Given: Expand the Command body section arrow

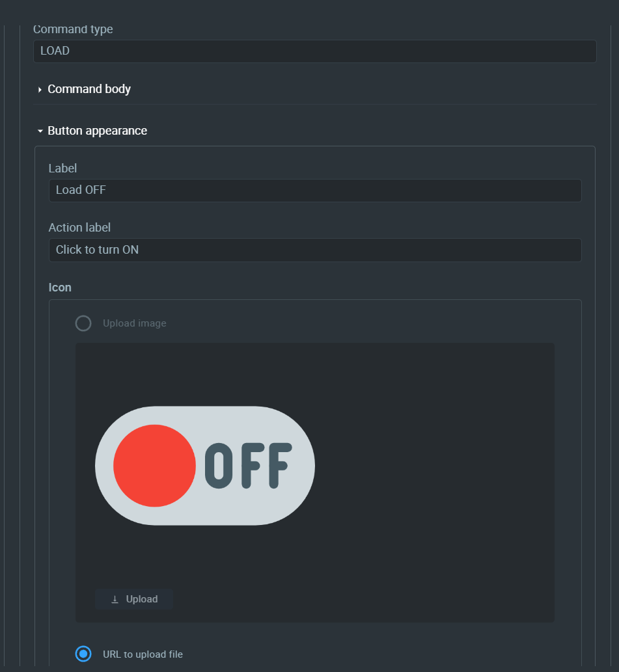Looking at the screenshot, I should (40, 90).
